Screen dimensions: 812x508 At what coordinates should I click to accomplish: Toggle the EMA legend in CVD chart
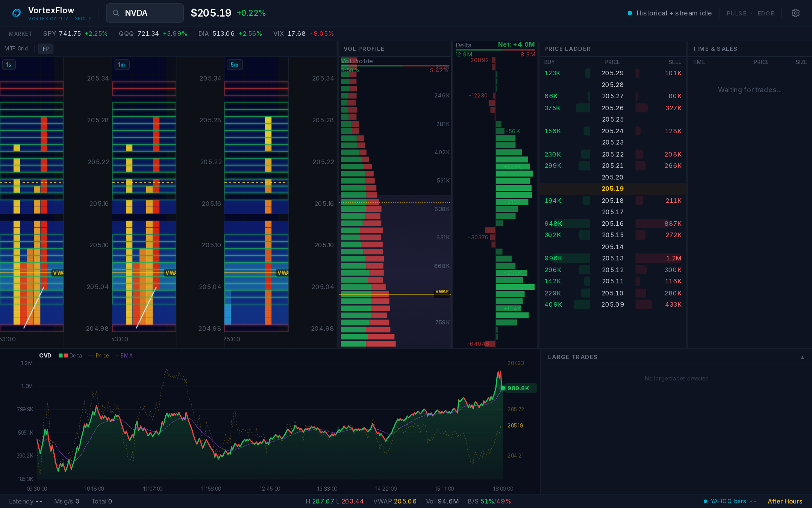click(x=124, y=356)
